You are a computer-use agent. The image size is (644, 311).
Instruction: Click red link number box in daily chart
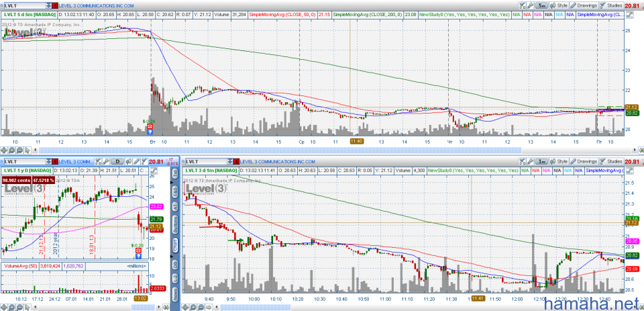tap(55, 162)
